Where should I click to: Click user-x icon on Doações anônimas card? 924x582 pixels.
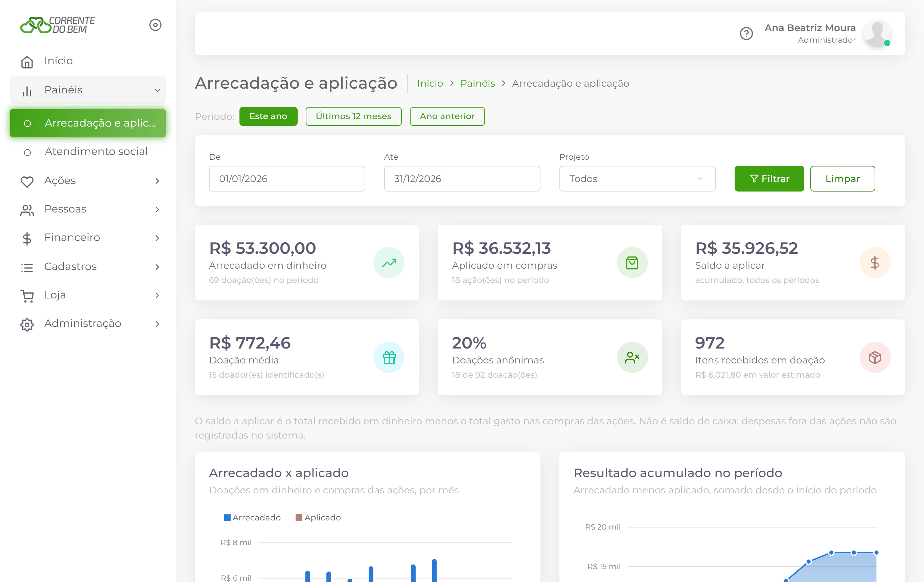pyautogui.click(x=632, y=357)
